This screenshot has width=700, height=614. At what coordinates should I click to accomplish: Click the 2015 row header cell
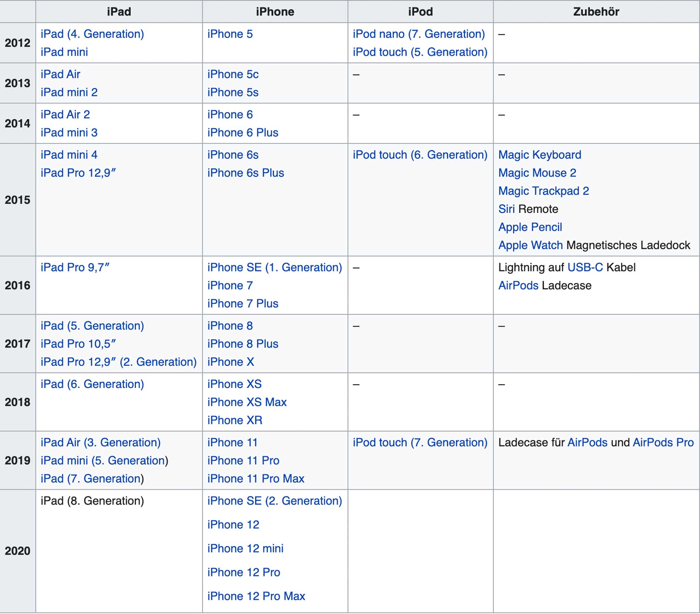(x=17, y=200)
